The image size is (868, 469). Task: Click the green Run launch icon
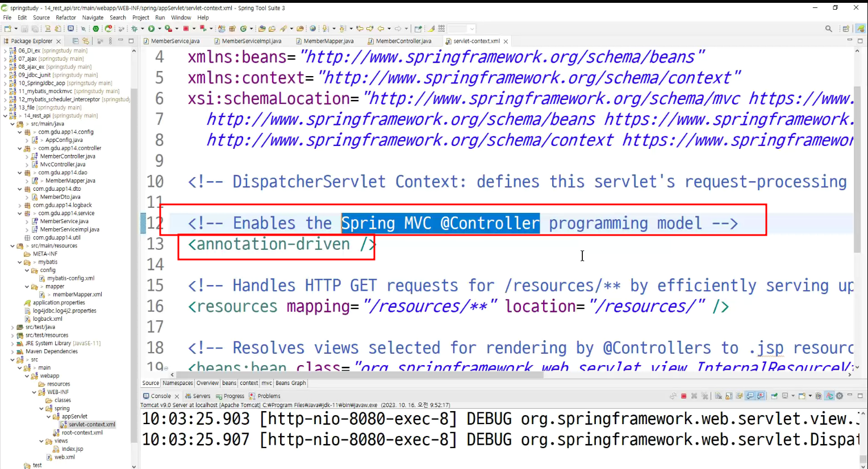[x=152, y=28]
